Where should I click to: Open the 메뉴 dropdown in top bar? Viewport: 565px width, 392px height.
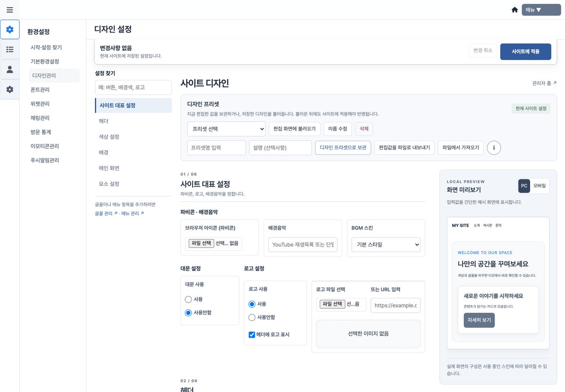click(541, 10)
